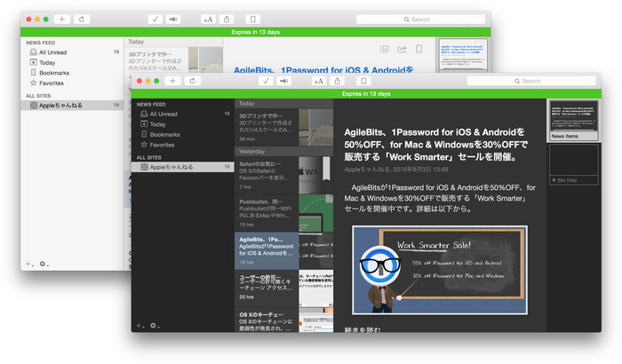
Task: Click refresh button in light window toolbar
Action: tap(82, 19)
